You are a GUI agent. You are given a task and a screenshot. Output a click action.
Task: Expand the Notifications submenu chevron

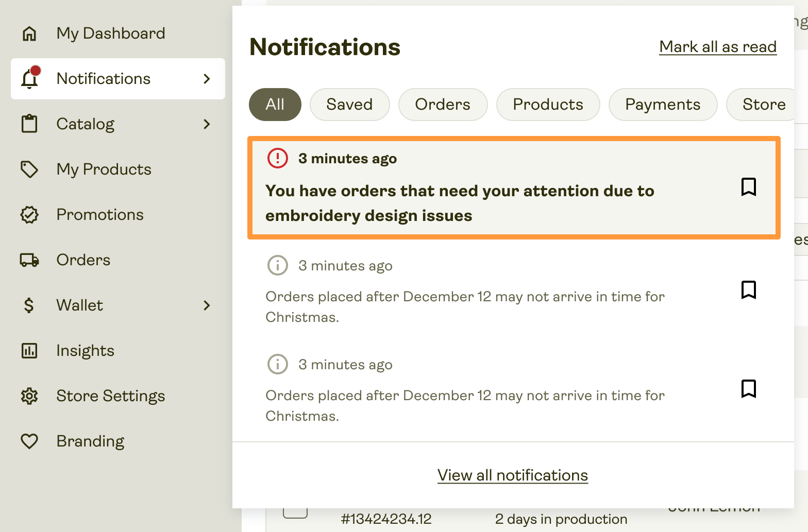tap(207, 79)
